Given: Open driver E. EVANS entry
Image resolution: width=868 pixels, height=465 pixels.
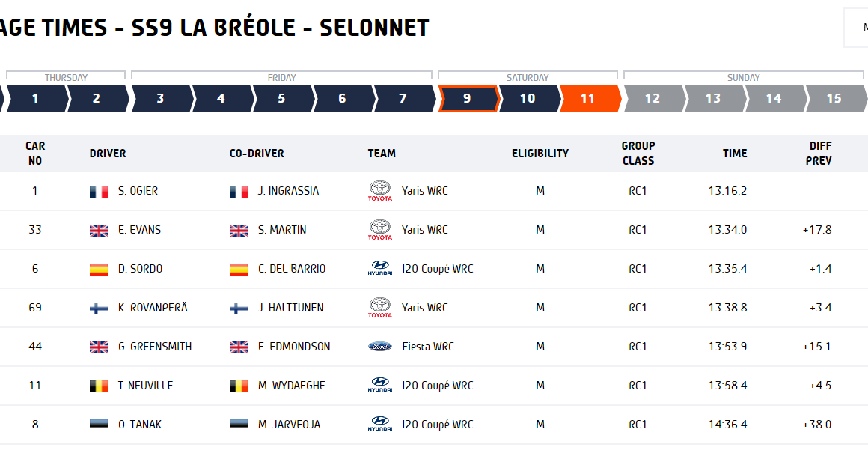Looking at the screenshot, I should point(139,230).
